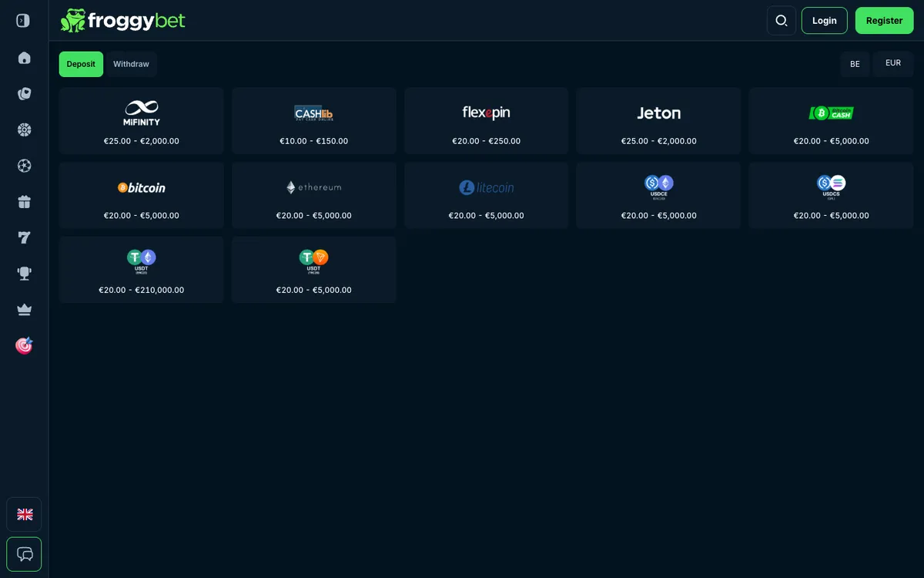Click the limit text under USDCE

(x=659, y=216)
